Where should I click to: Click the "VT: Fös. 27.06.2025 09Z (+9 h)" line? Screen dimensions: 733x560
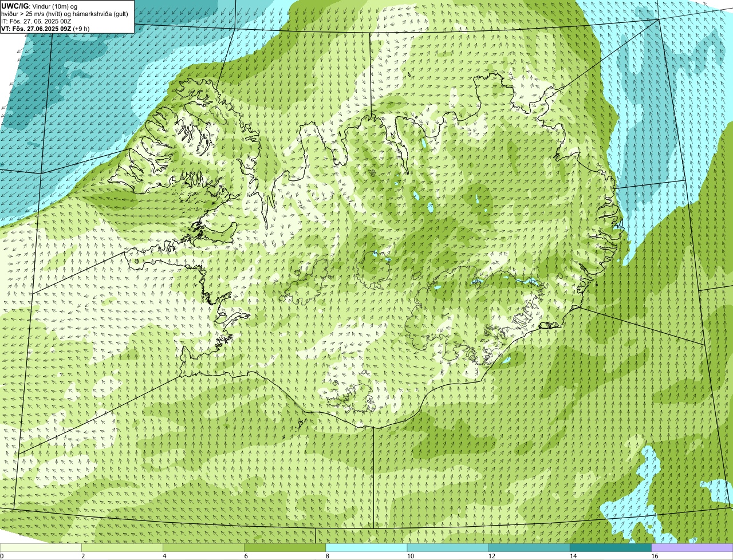click(45, 29)
